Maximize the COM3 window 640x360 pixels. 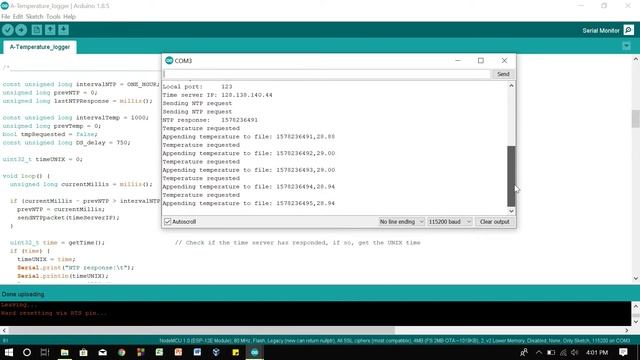click(x=481, y=60)
